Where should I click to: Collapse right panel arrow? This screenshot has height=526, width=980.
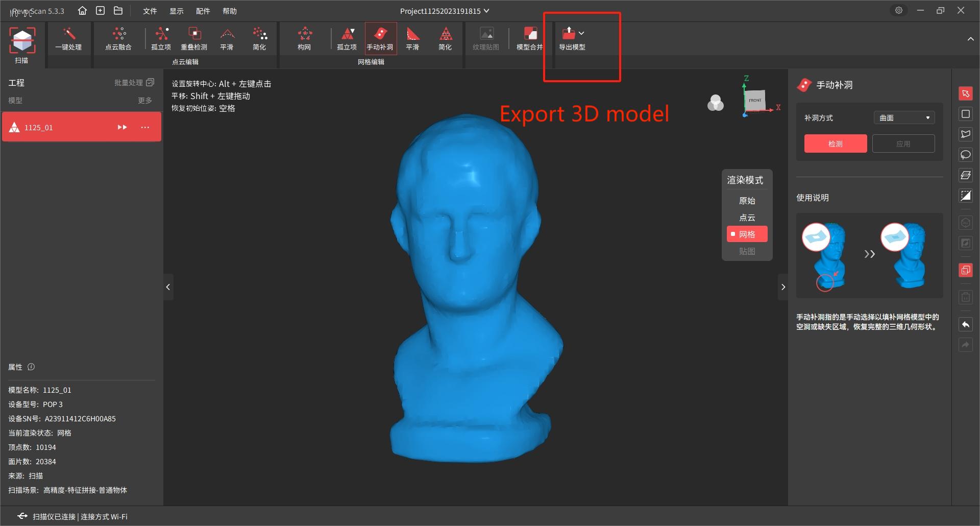point(783,287)
